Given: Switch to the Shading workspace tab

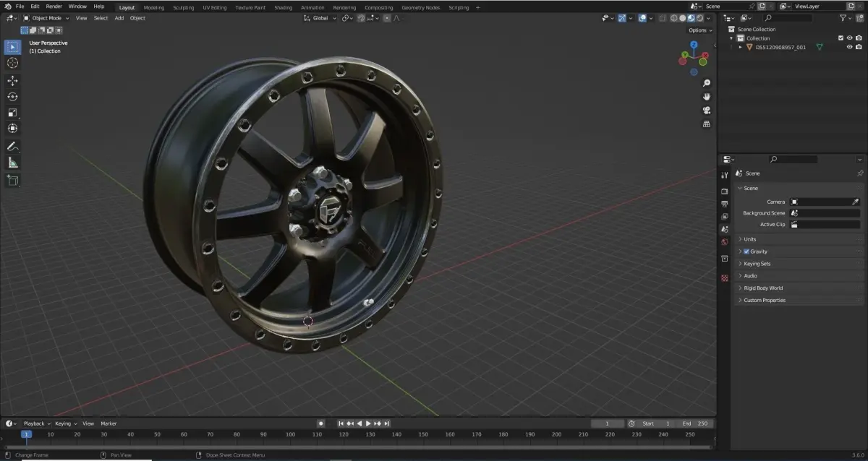Looking at the screenshot, I should click(284, 7).
